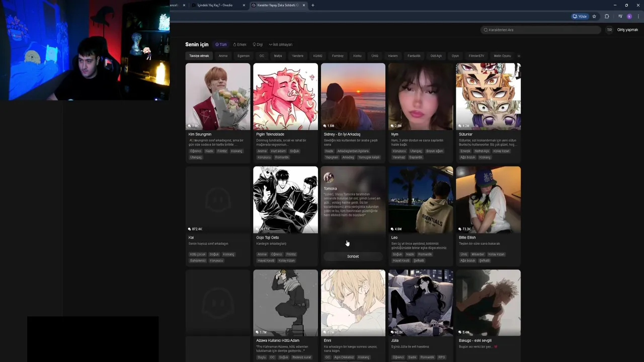Select the Anime category tab
Viewport: 644px width, 362px height.
(x=223, y=56)
